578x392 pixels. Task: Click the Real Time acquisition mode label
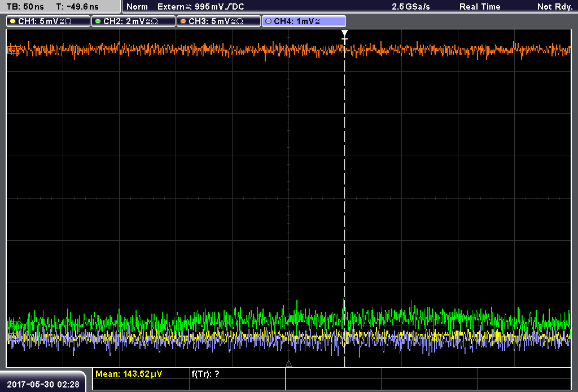(x=480, y=7)
